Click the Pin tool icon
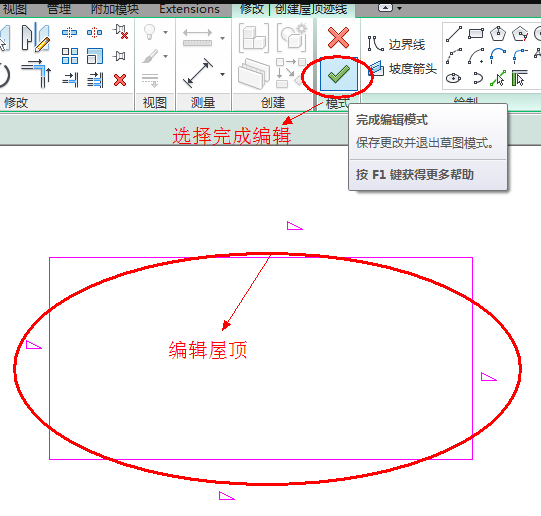The width and height of the screenshot is (541, 516). point(119,56)
